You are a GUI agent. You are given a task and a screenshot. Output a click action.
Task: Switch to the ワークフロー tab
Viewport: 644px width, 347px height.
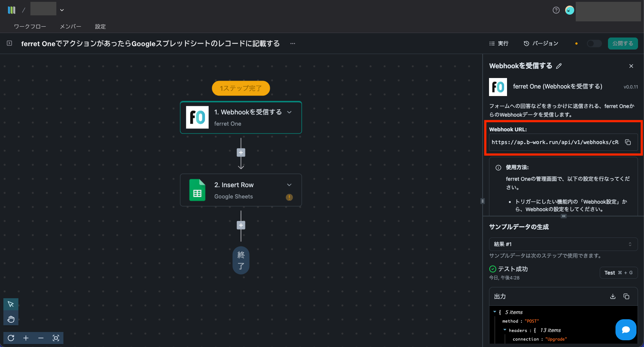click(x=30, y=27)
